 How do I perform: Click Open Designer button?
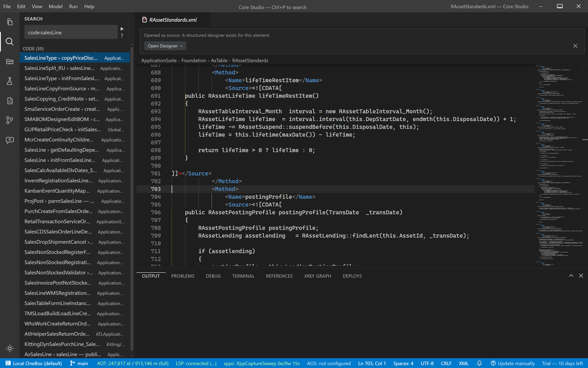(165, 46)
